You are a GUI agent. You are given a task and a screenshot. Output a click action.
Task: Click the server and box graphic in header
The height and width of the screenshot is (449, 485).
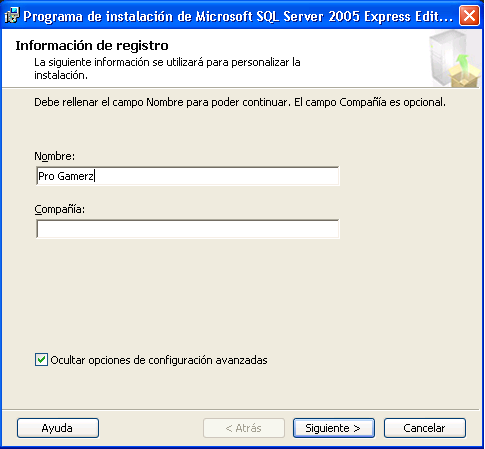(x=455, y=59)
